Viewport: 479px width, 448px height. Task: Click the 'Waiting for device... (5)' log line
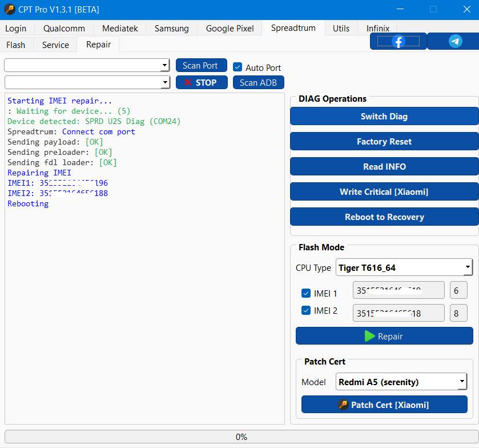(x=69, y=111)
